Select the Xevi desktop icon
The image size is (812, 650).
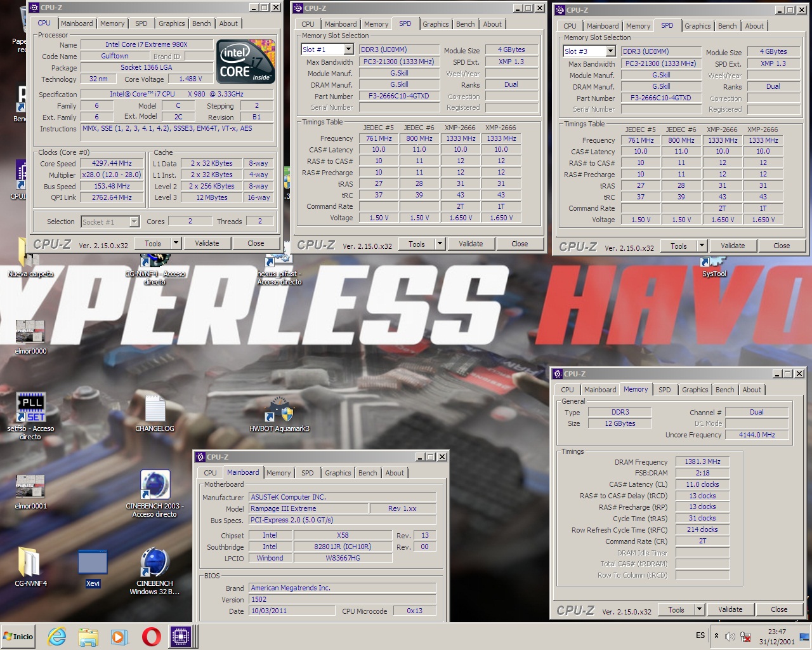(93, 568)
